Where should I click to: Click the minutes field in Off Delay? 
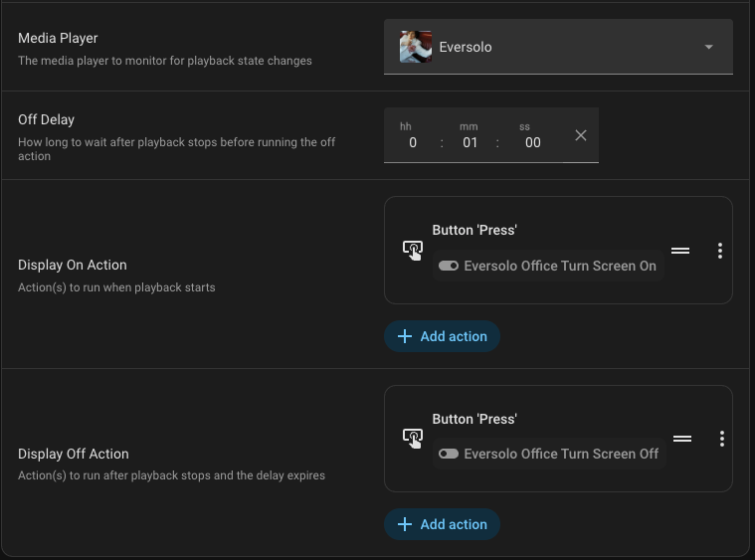(471, 142)
